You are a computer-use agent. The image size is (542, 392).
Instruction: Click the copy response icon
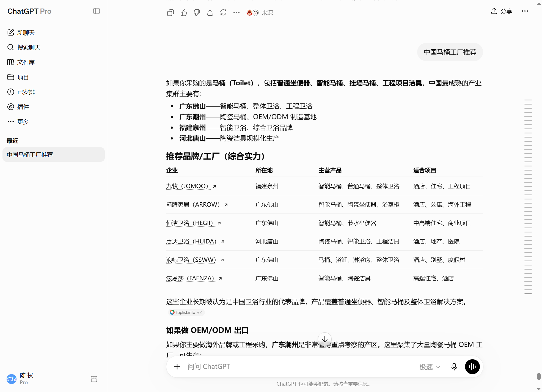170,13
